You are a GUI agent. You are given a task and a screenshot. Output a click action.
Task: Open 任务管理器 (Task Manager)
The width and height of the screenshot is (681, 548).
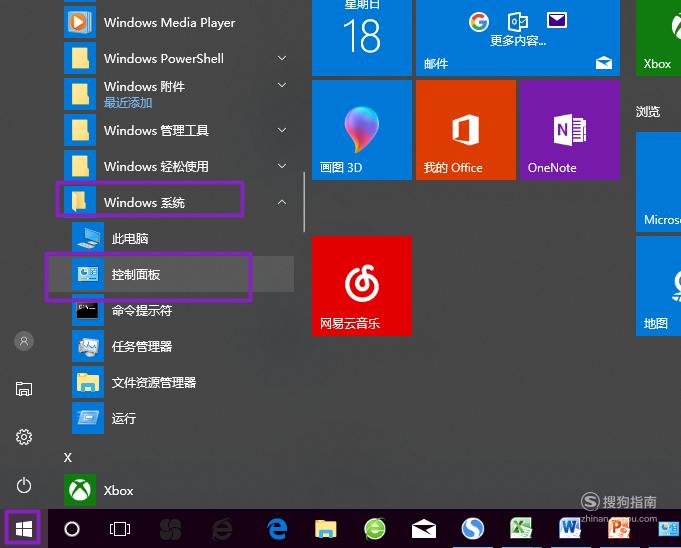(x=182, y=346)
